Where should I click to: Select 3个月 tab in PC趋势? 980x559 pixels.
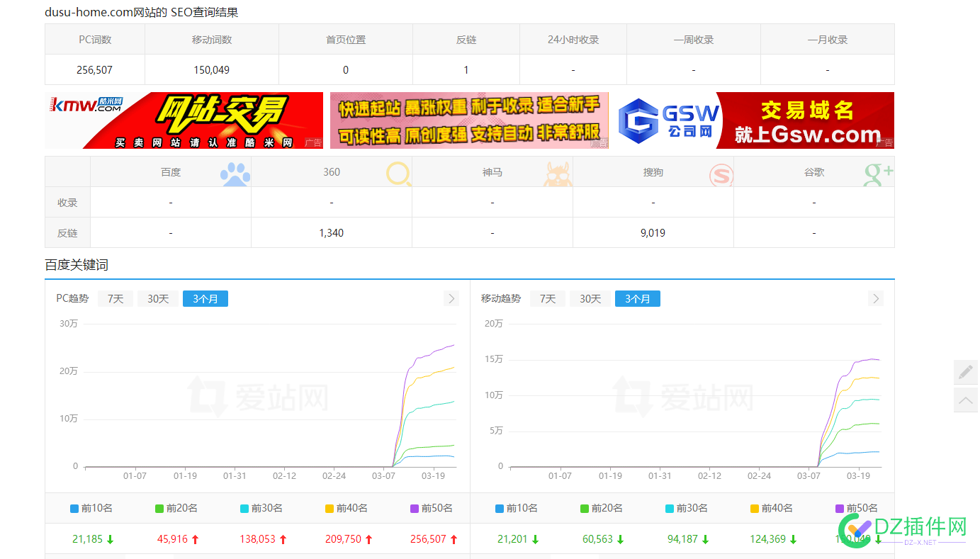pyautogui.click(x=205, y=299)
